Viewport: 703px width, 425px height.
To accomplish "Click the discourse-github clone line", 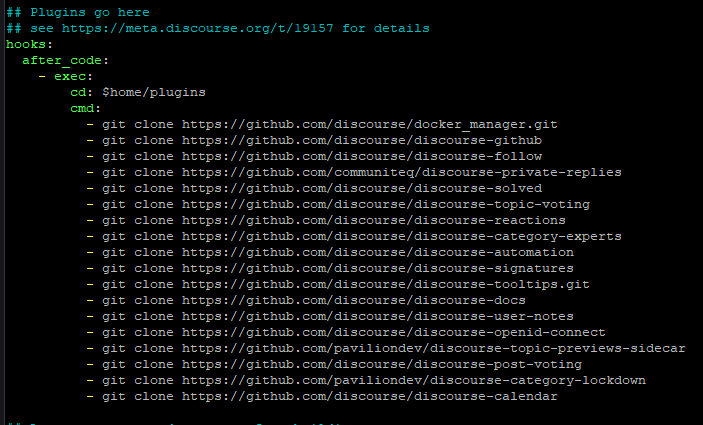I will (x=314, y=140).
